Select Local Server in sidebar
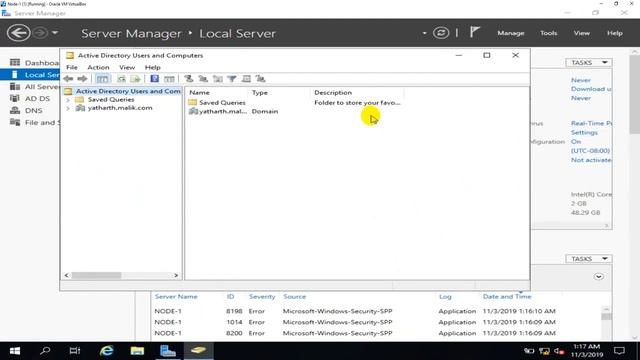Screen dimensions: 640x360 click(x=31, y=75)
